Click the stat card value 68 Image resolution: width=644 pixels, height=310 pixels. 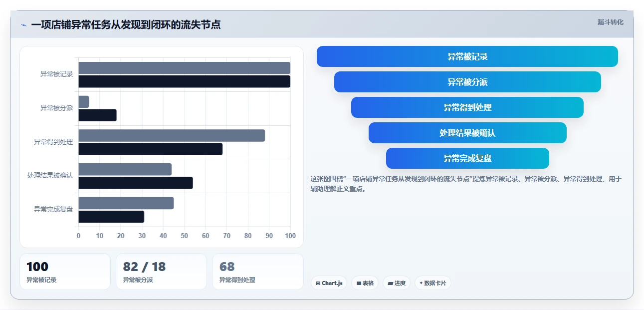tap(227, 267)
